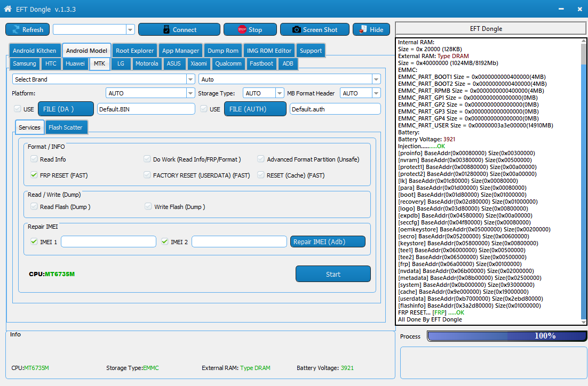Screen dimensions: 588x386
Task: Select the Motorola tab
Action: click(x=147, y=63)
